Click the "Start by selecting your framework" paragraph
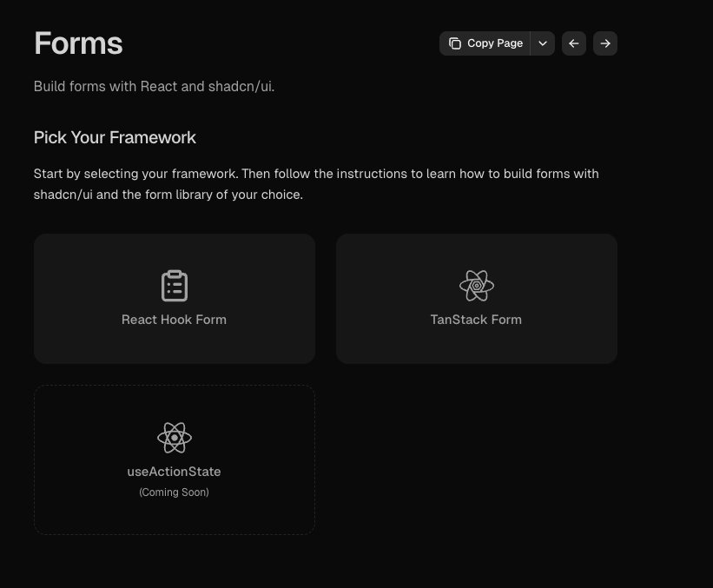This screenshot has height=588, width=713. (316, 184)
